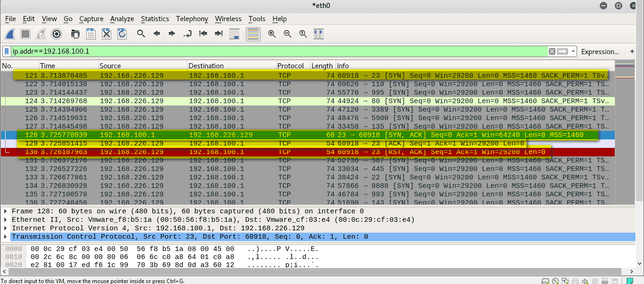Restart the current capture
The image size is (644, 284).
(x=40, y=33)
